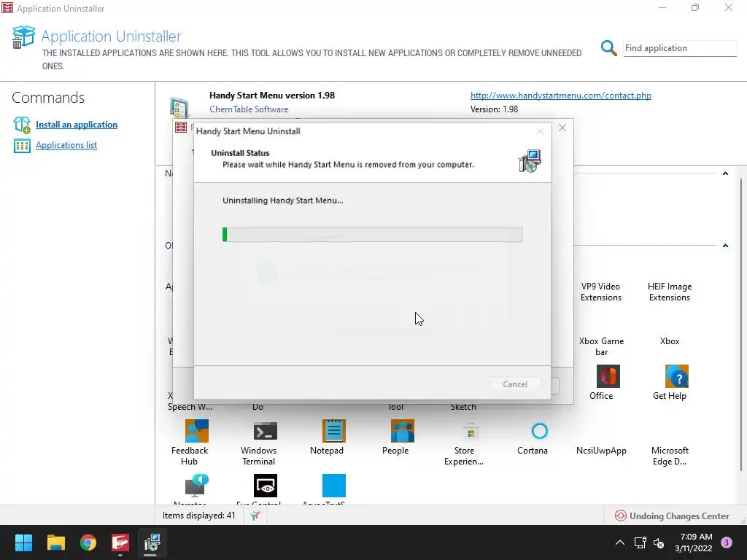Click the muted volume tray icon

[659, 542]
